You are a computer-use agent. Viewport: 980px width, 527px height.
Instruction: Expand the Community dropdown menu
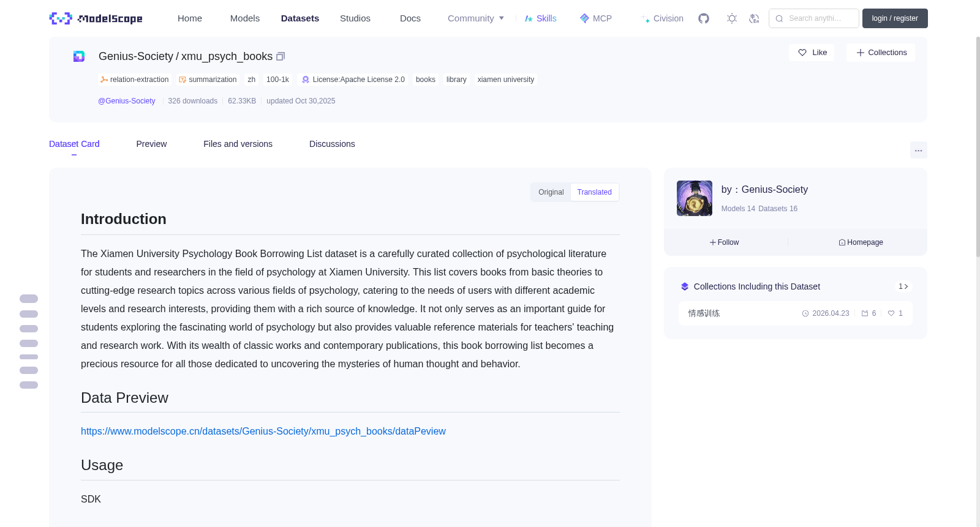pyautogui.click(x=476, y=18)
